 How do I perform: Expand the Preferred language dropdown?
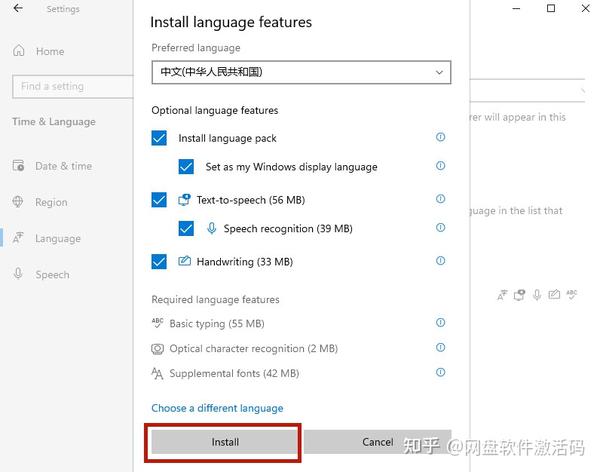[x=301, y=72]
